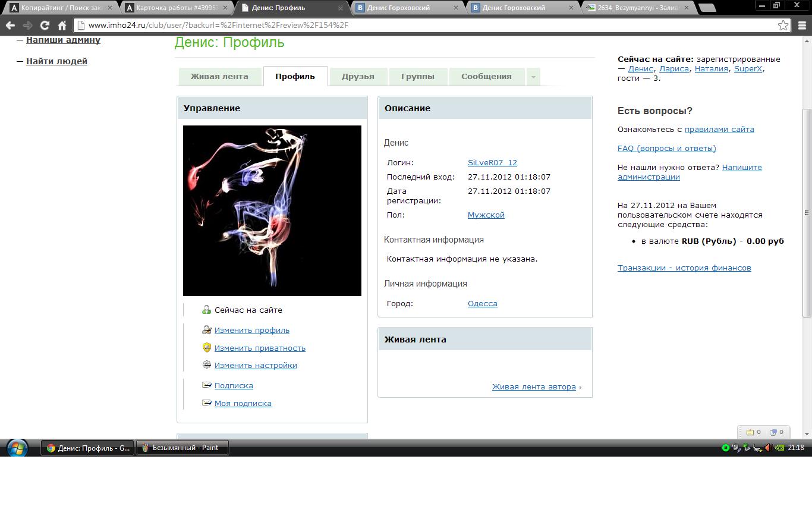The image size is (812, 522).
Task: Open the browser home page icon
Action: pyautogui.click(x=62, y=26)
